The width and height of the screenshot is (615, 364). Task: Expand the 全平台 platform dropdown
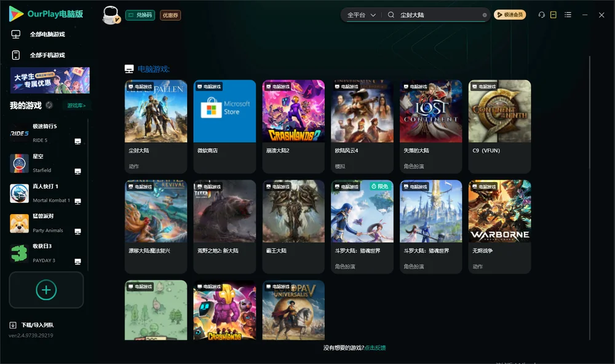(361, 15)
